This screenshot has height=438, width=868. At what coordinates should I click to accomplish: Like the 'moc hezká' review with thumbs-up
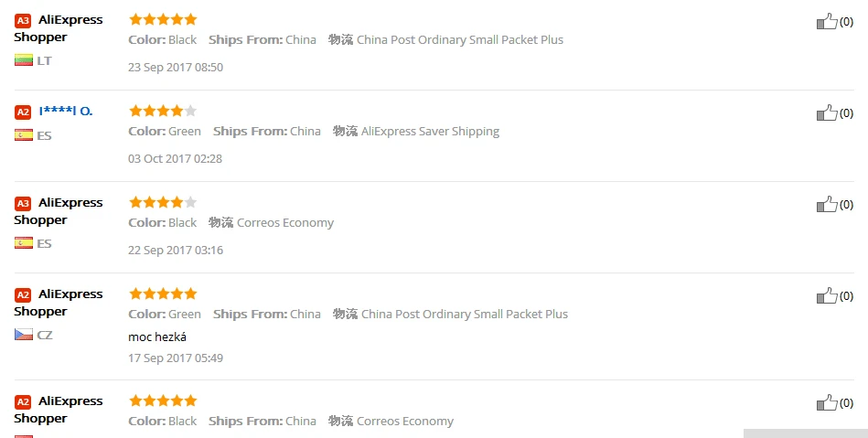827,295
